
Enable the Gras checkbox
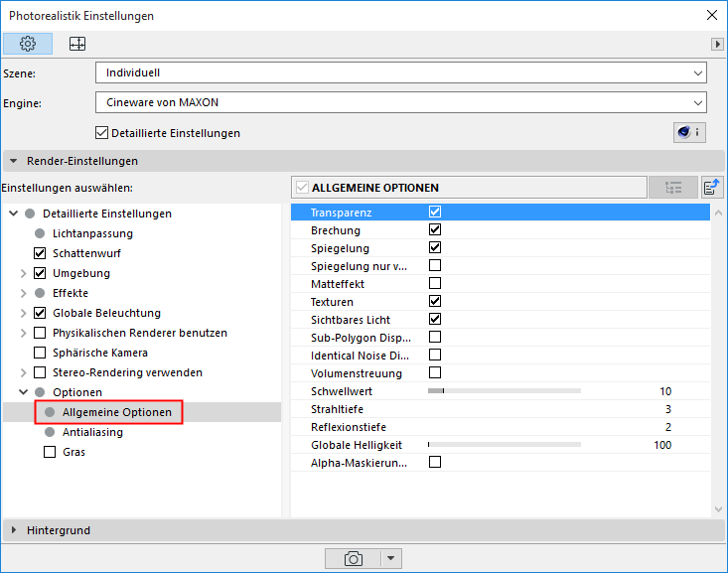pos(50,452)
